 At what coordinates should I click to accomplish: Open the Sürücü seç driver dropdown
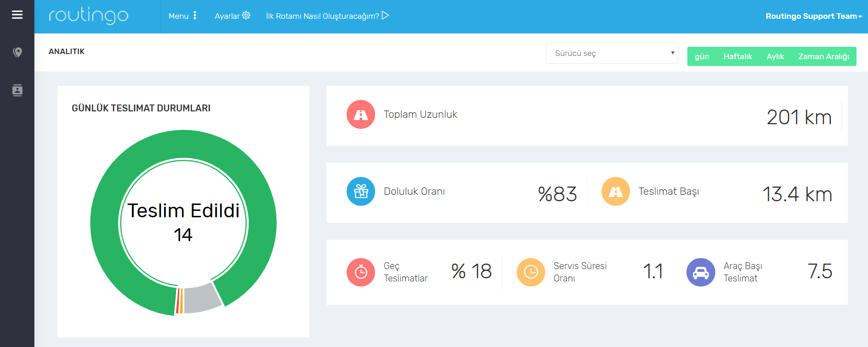tap(612, 53)
